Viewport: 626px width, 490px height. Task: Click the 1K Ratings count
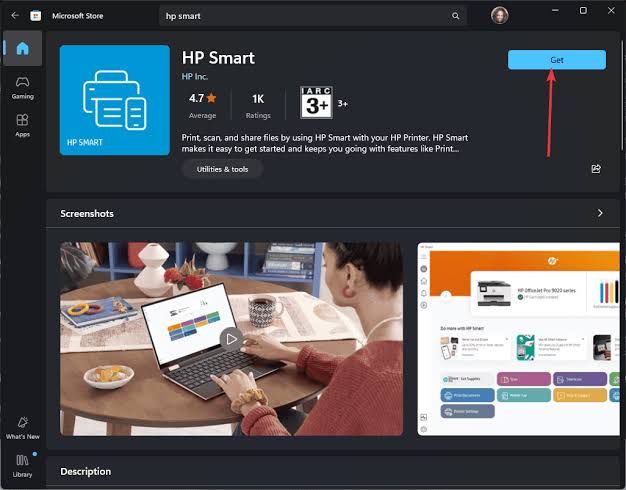click(x=258, y=105)
